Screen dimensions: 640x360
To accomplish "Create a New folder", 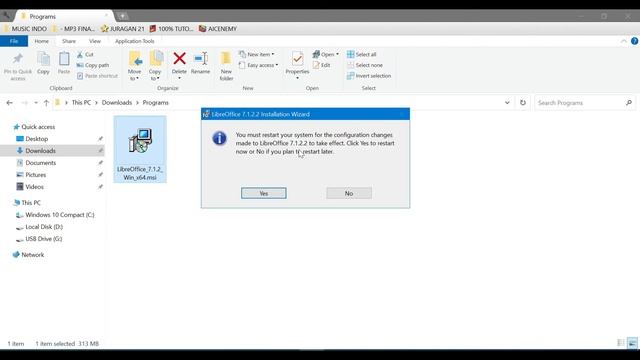I will click(226, 66).
